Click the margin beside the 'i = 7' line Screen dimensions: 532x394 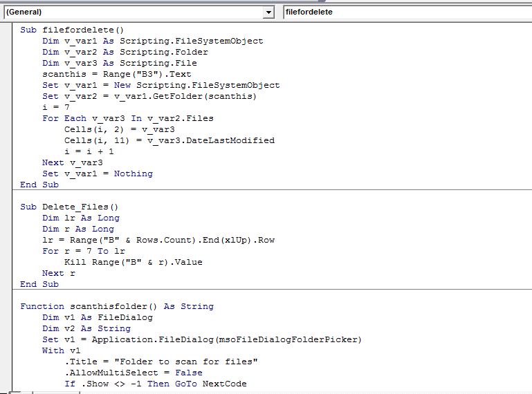point(6,107)
